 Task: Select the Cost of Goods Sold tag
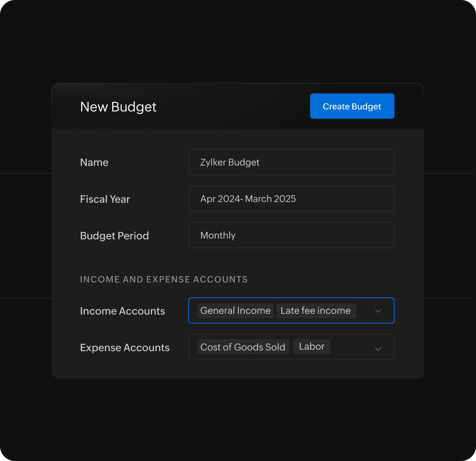point(243,347)
